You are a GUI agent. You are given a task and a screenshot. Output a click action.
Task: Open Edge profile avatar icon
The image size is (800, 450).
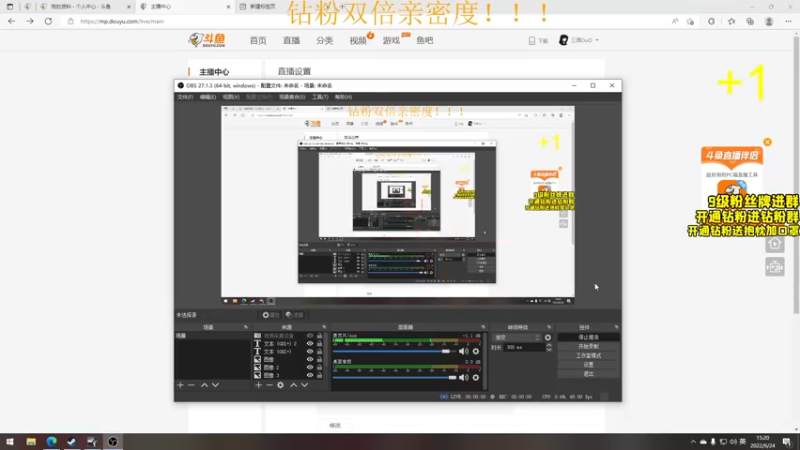(x=769, y=21)
